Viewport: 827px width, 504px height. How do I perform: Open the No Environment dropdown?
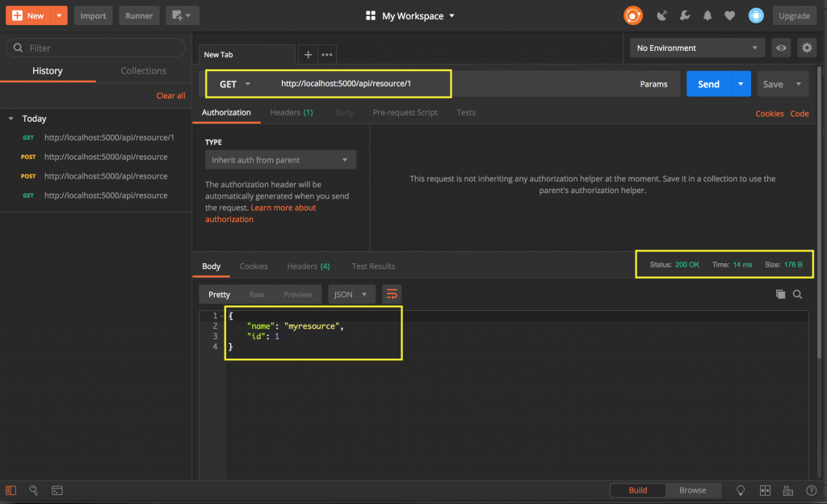(x=698, y=48)
